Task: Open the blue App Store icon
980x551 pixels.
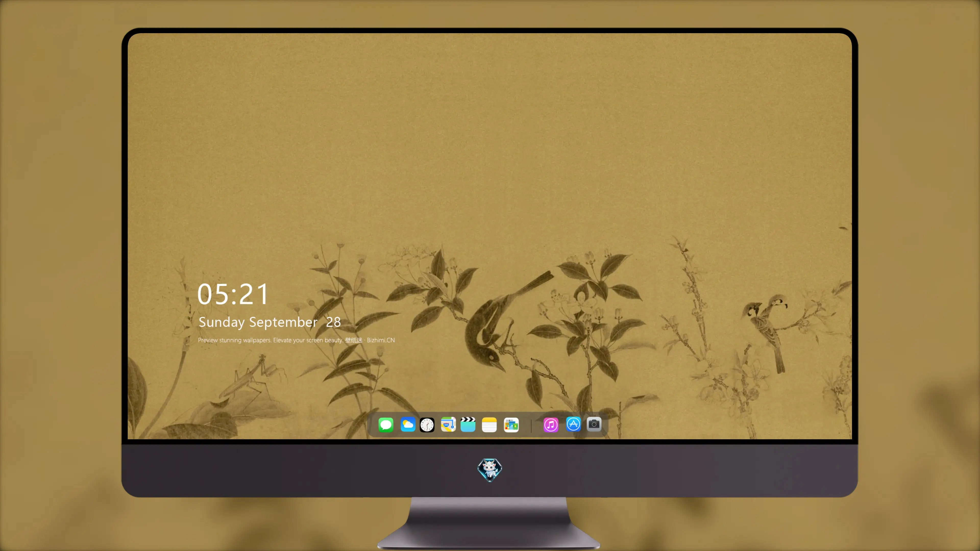Action: pyautogui.click(x=573, y=424)
